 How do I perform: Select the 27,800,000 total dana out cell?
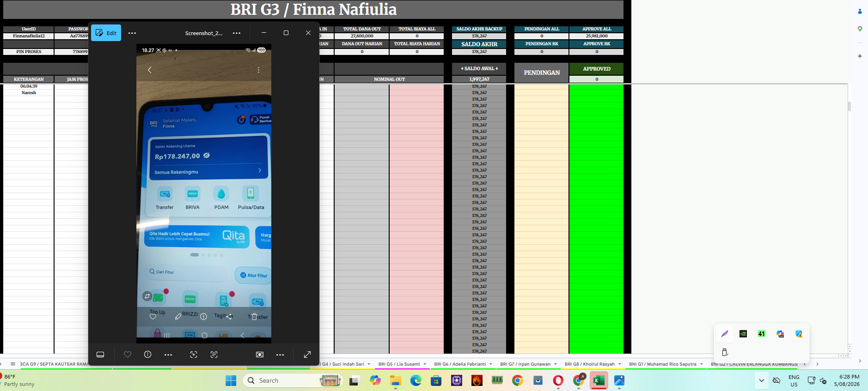[x=362, y=36]
